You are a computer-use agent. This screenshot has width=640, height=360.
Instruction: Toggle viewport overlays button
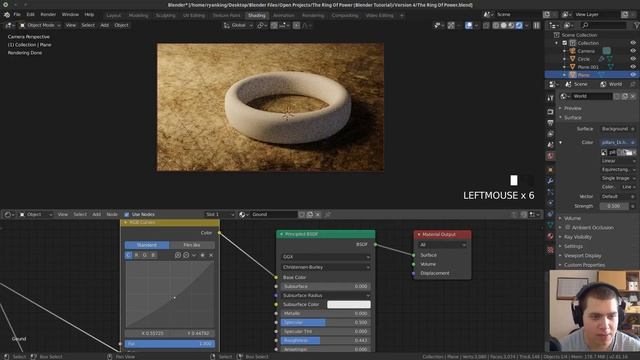coord(469,25)
